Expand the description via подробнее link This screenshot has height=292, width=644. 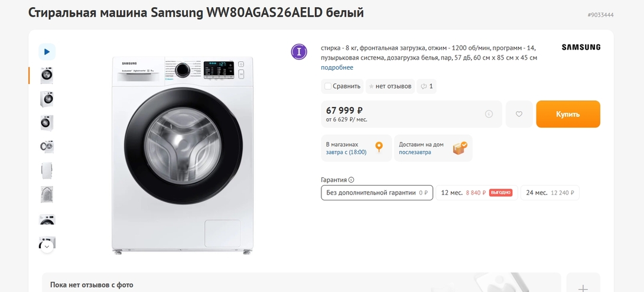[337, 67]
